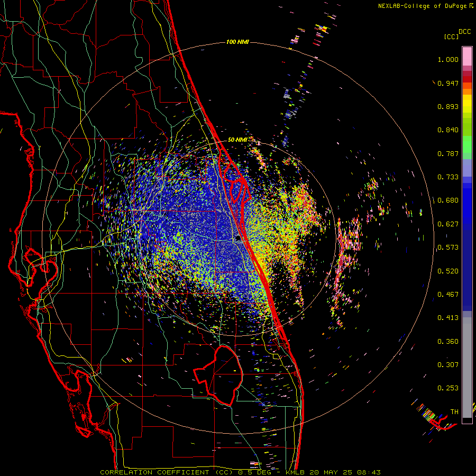Click the NEXLAB-College of DuPage title text

[423, 6]
